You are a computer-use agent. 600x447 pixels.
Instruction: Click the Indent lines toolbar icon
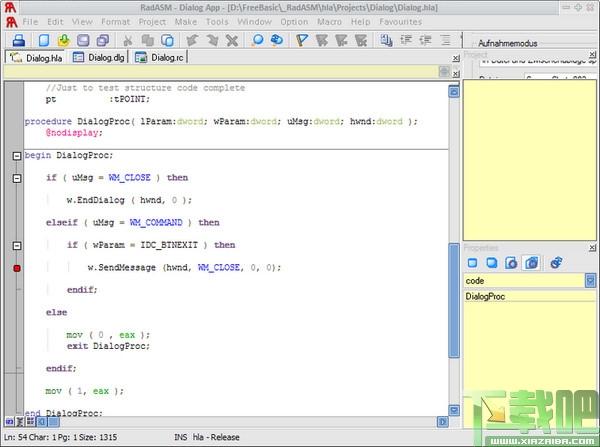point(406,40)
